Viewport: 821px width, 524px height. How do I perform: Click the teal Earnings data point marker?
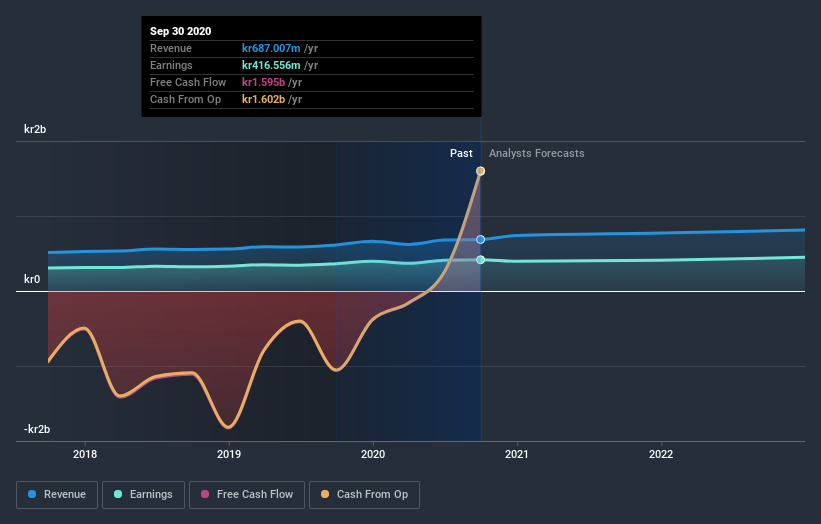pos(481,260)
